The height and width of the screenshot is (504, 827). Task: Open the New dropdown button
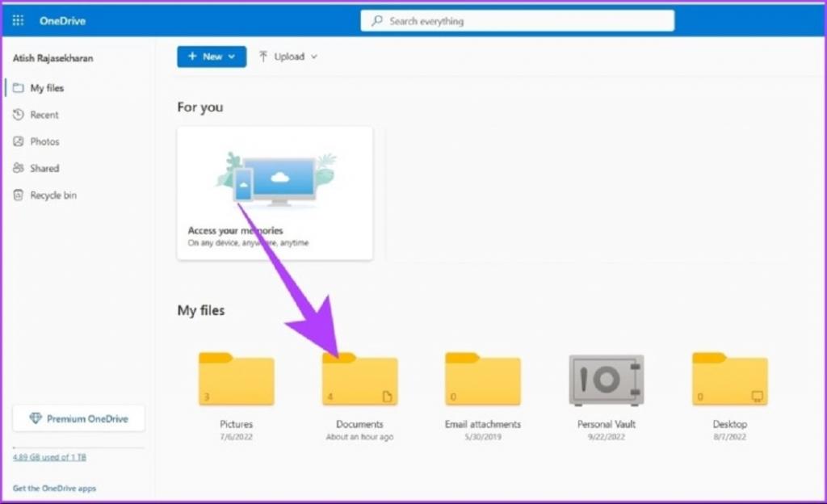[212, 57]
